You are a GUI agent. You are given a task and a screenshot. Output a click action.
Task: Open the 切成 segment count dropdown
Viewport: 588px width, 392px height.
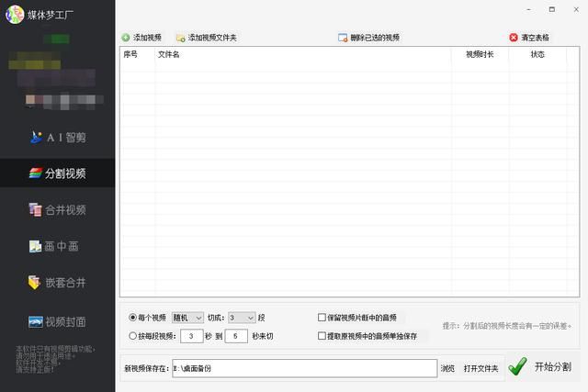(x=242, y=318)
